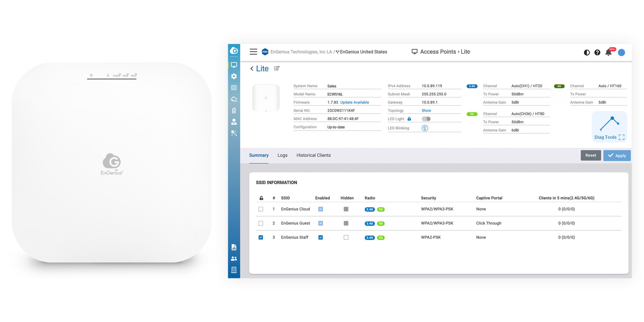Switch to the Summary tab

click(258, 155)
